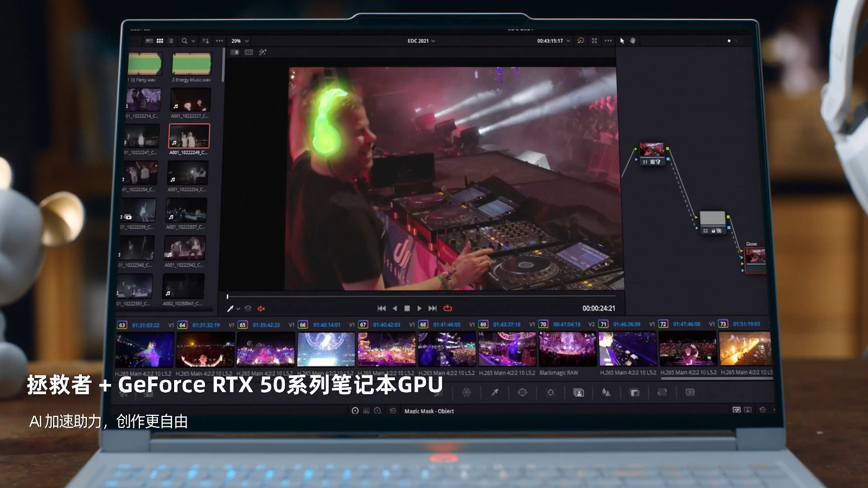Jump to last frame of clip

pos(432,309)
